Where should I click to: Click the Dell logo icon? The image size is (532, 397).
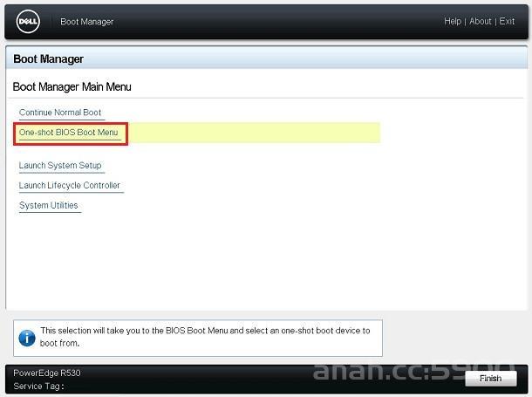tap(28, 21)
